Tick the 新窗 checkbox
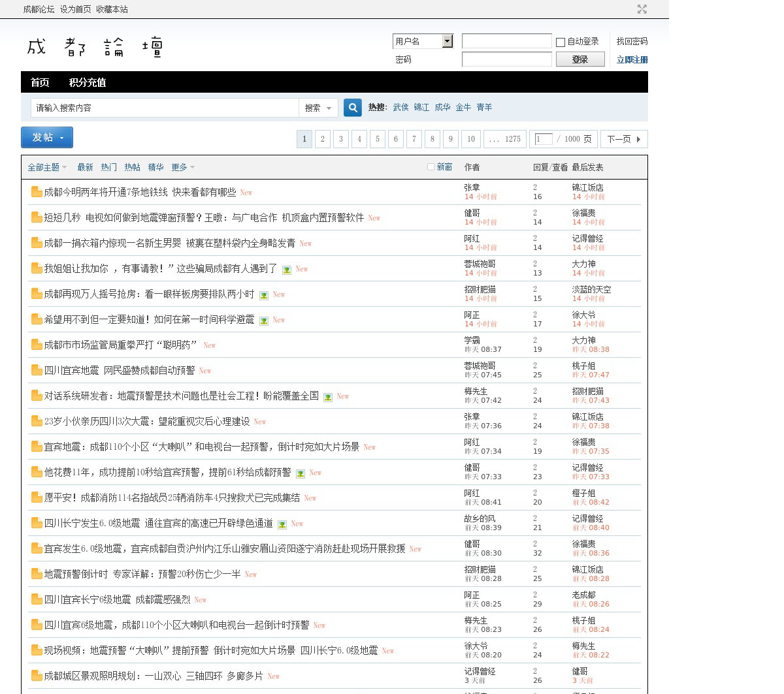Image resolution: width=784 pixels, height=694 pixels. coord(431,167)
